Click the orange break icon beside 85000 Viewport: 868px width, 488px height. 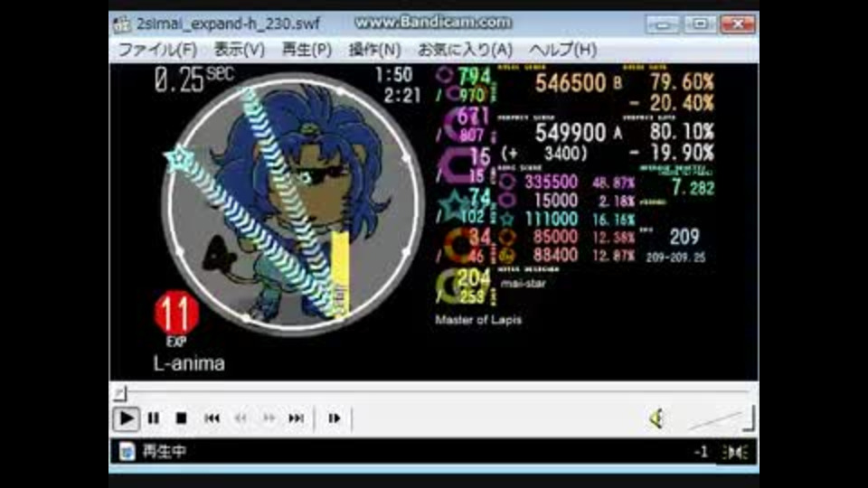click(506, 238)
